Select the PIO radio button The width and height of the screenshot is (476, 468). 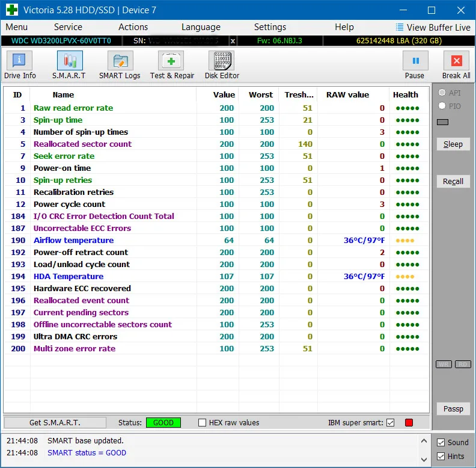442,106
